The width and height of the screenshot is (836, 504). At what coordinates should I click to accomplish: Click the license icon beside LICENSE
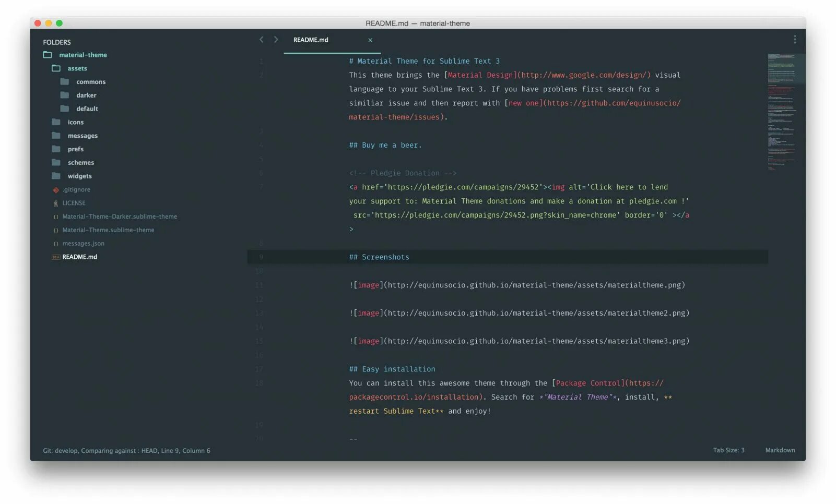56,203
